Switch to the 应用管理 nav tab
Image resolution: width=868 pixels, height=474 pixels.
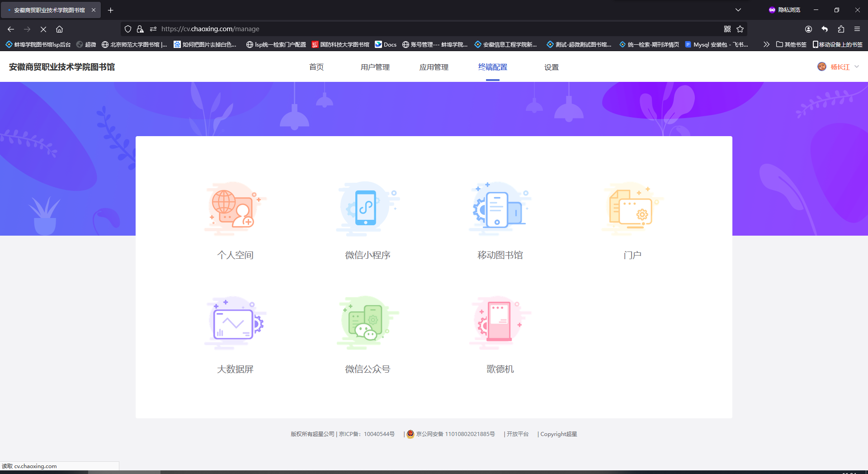tap(434, 67)
